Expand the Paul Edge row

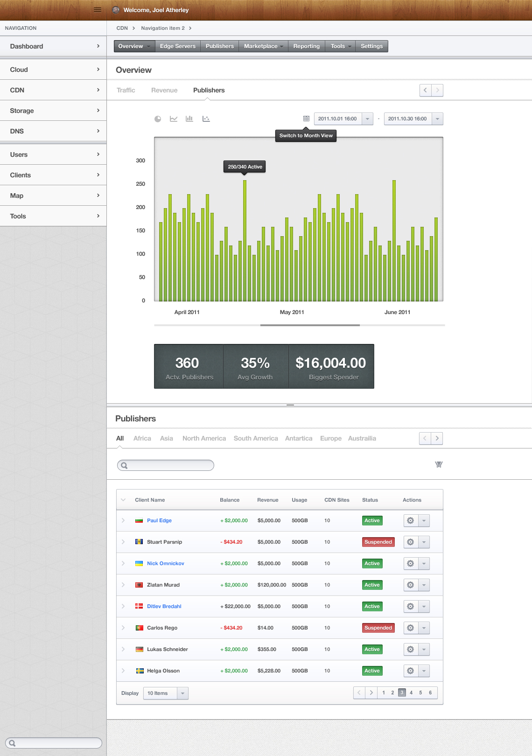123,520
